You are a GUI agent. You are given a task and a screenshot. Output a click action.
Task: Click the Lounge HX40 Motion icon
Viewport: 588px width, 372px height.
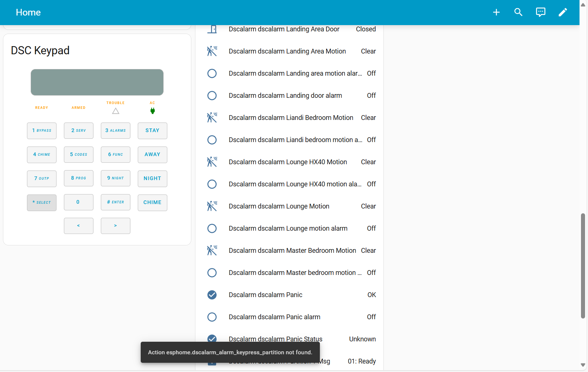[212, 162]
